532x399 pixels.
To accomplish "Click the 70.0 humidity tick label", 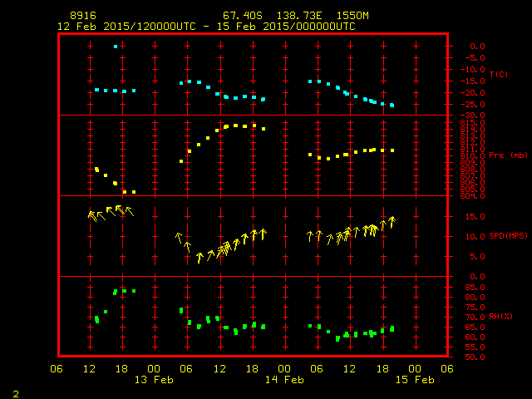I will (x=475, y=318).
